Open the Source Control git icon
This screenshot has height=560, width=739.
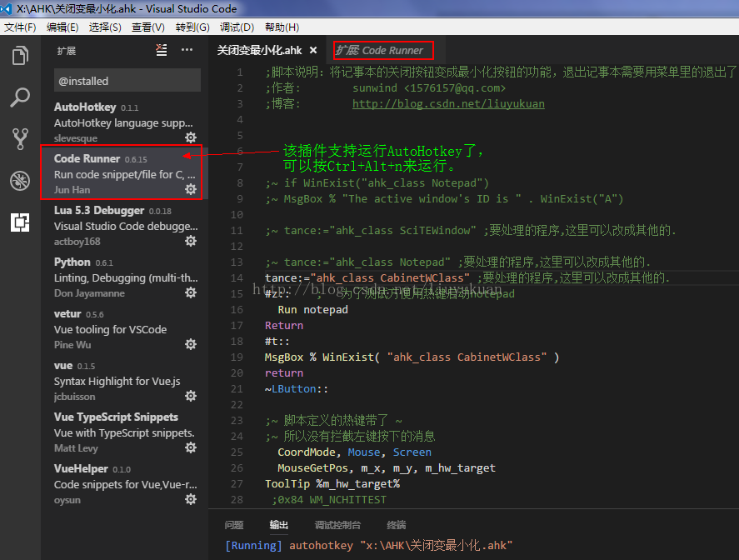(20, 139)
